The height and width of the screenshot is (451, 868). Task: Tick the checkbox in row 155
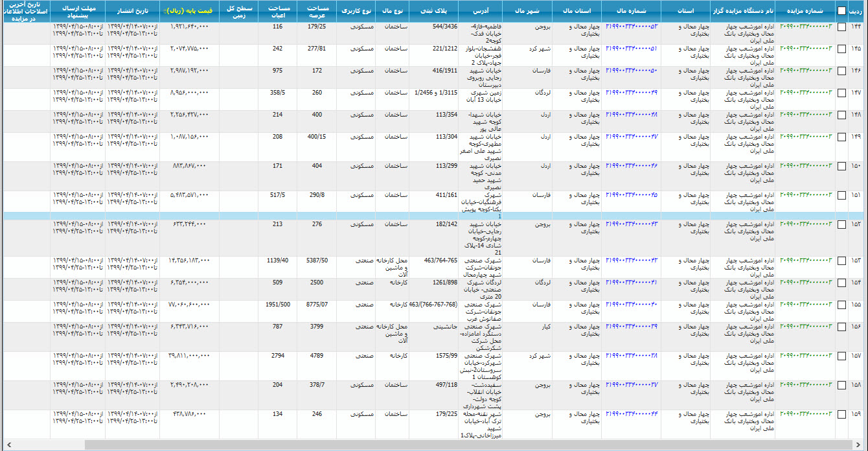tap(841, 305)
